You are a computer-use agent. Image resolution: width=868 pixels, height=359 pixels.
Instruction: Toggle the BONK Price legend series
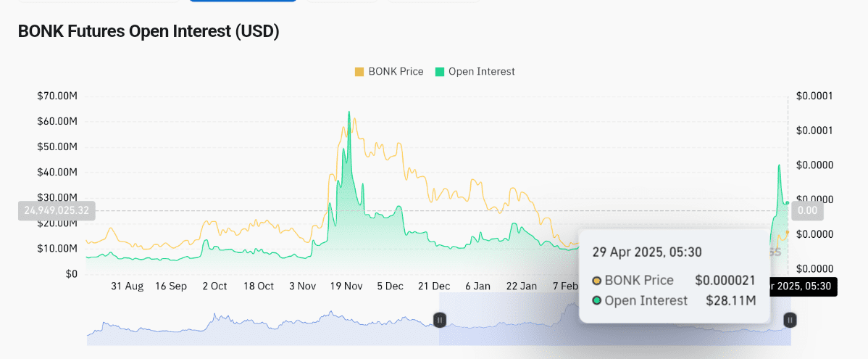coord(389,72)
